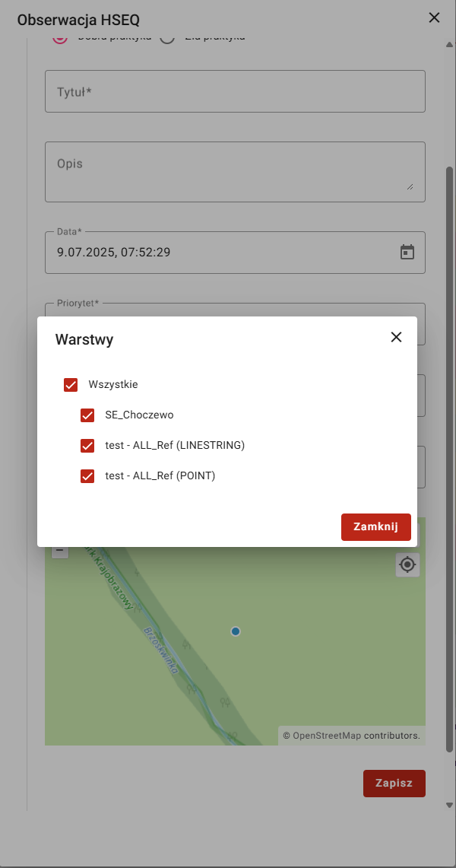Close the Obserwacja HSEQ form

coord(434,18)
